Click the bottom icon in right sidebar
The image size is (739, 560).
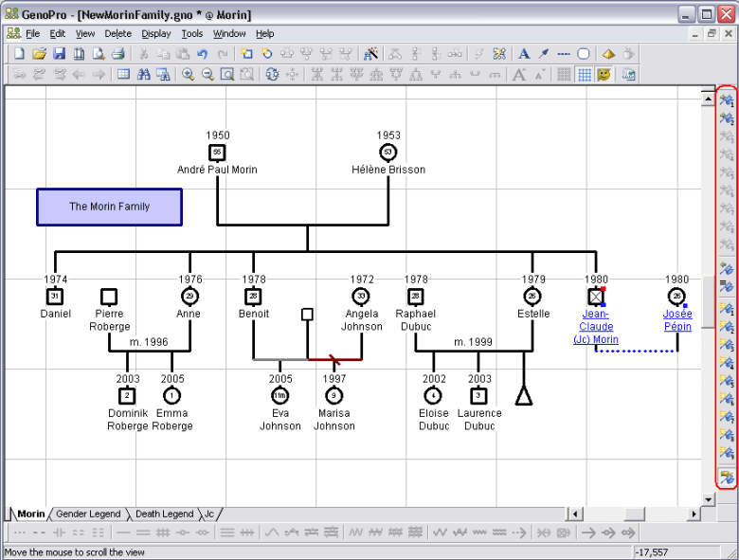727,477
